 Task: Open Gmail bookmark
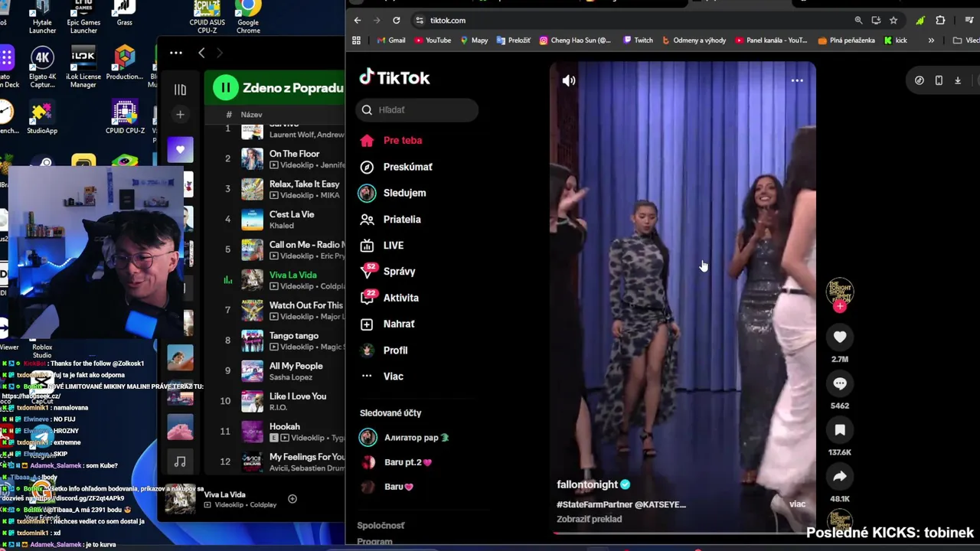click(x=390, y=41)
